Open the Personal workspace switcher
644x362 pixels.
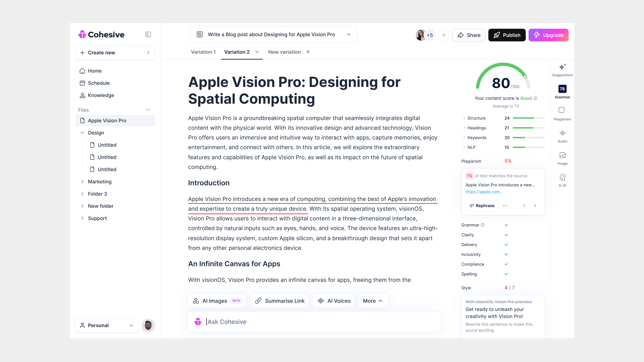107,325
